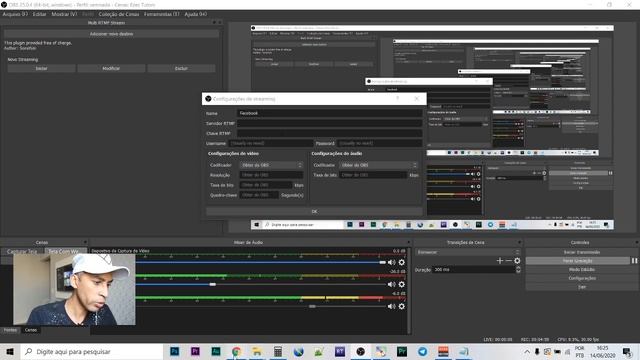Click the Password field in streaming dialog
The image size is (640, 360).
point(380,143)
